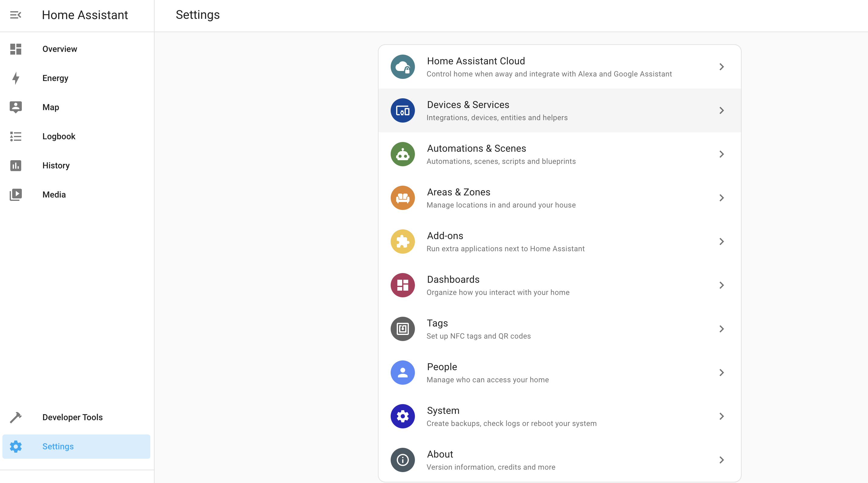Expand the About row chevron
The image size is (868, 483).
click(x=721, y=460)
